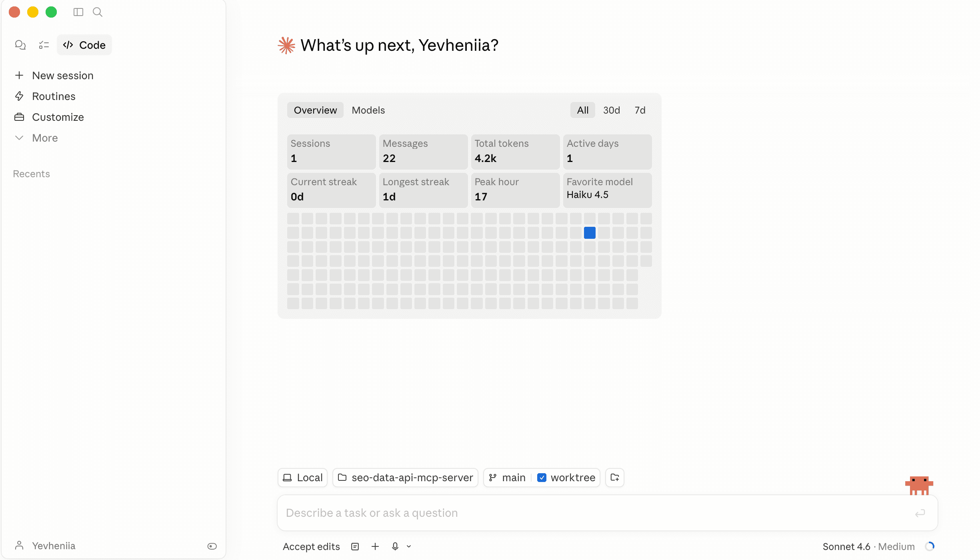This screenshot has width=980, height=560.
Task: Open search with magnifier icon
Action: 98,12
